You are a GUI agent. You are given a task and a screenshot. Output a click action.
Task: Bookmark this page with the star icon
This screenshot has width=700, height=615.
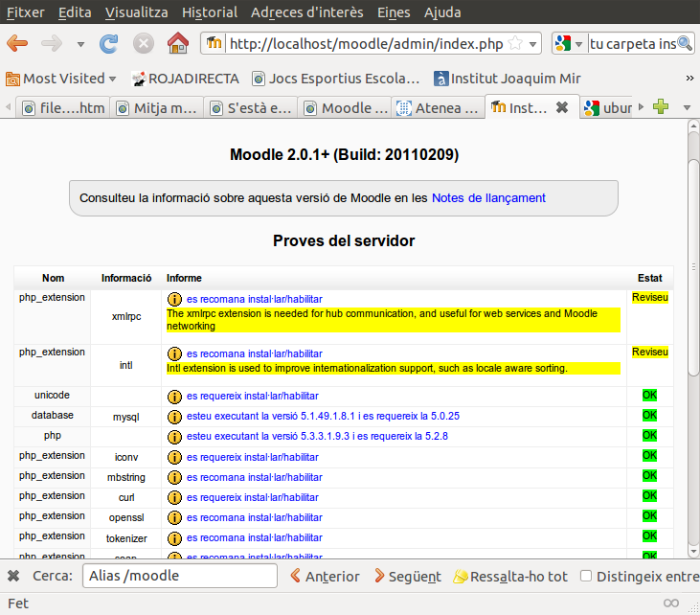pos(515,43)
